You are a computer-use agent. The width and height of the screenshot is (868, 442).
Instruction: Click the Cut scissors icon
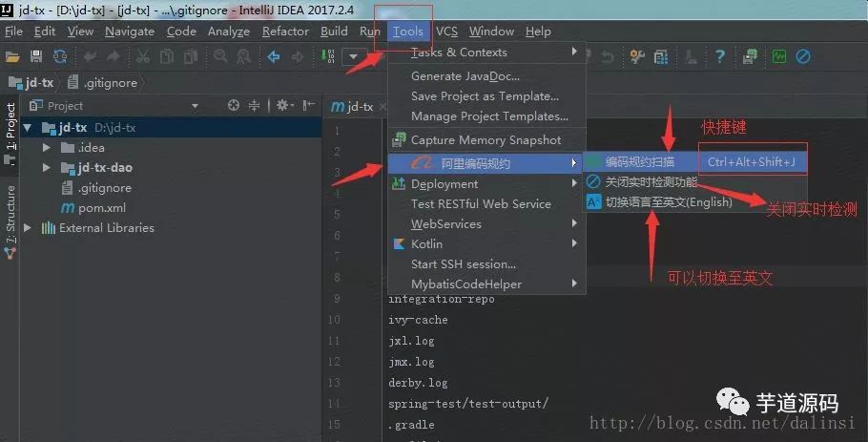143,56
